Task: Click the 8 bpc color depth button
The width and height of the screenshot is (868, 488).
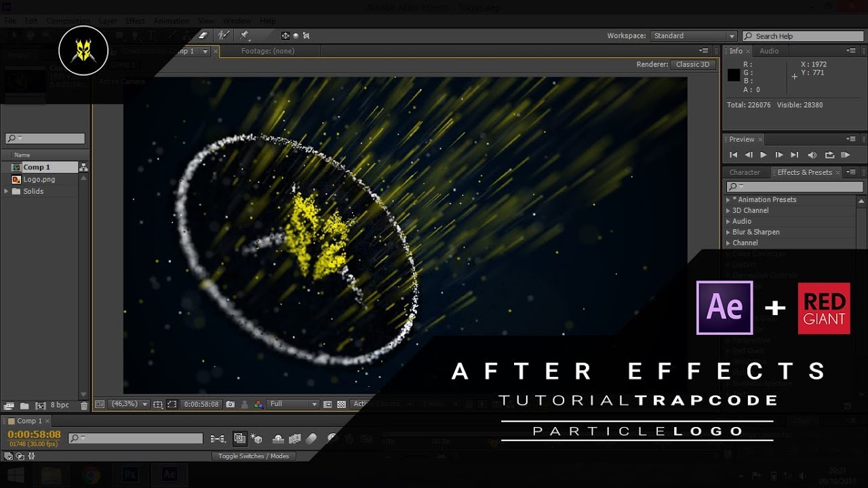Action: pyautogui.click(x=60, y=405)
